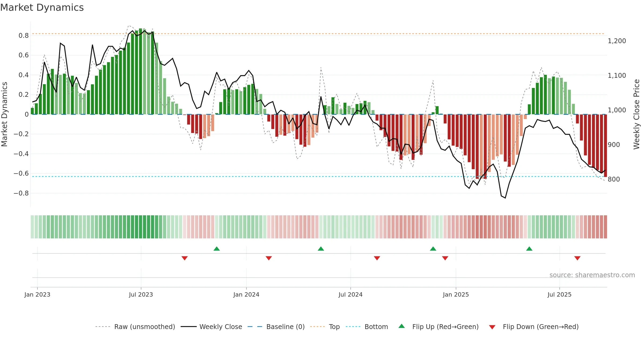
Task: Click the green flip-up marker near Nov 2023
Action: 217,249
